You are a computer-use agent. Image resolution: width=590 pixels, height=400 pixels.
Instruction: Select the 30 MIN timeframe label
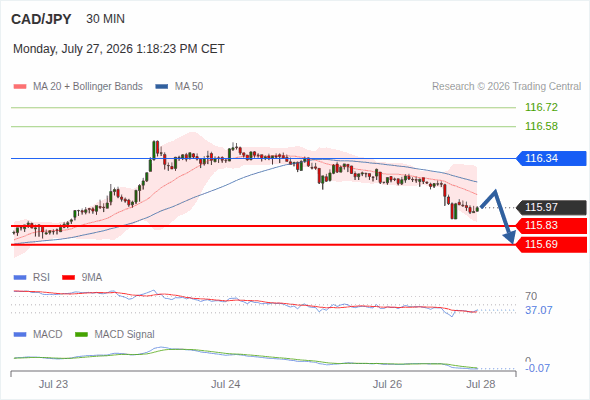[105, 19]
